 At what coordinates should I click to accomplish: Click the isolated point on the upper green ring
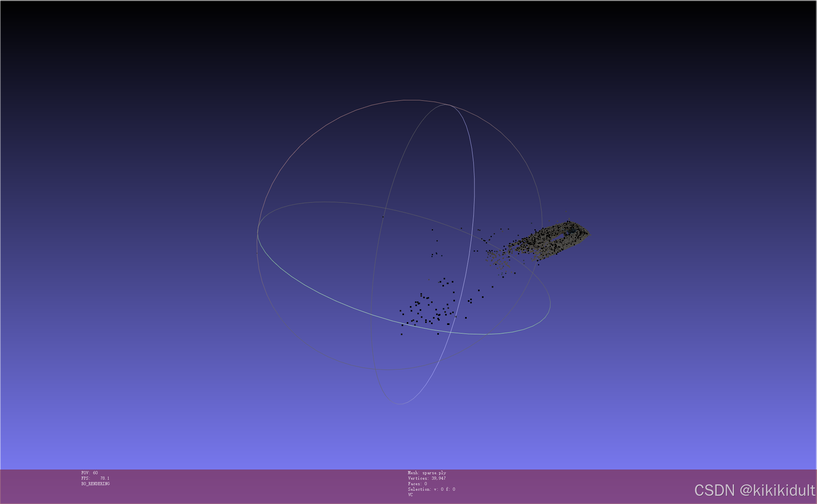pos(383,217)
